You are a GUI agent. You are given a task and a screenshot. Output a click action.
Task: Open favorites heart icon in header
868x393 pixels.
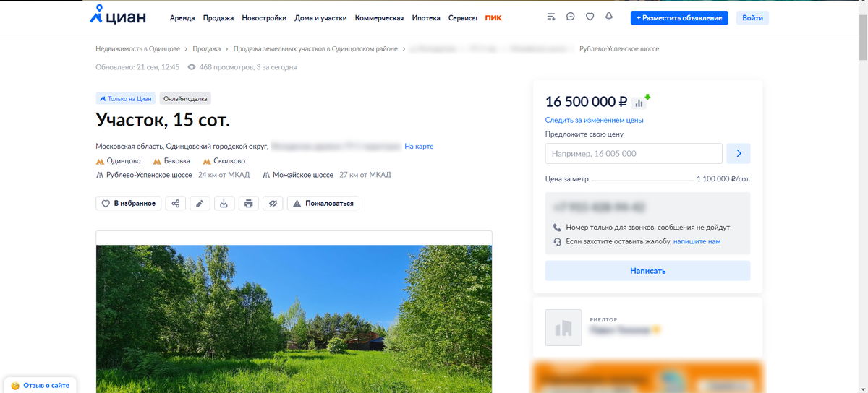pos(590,17)
